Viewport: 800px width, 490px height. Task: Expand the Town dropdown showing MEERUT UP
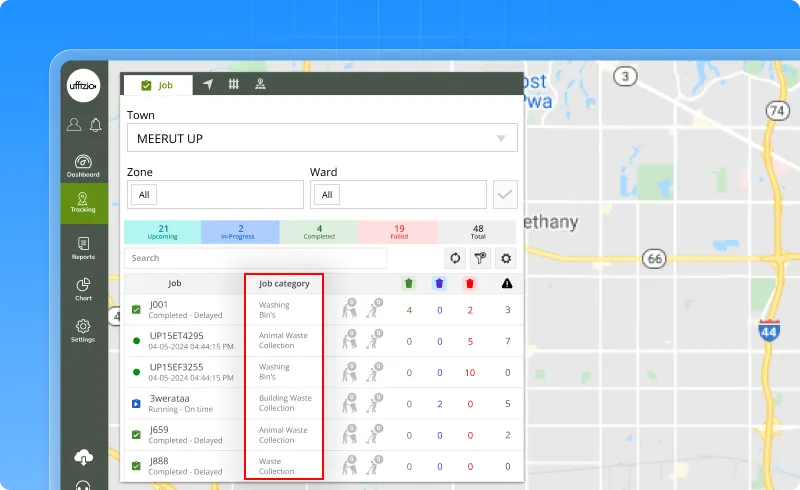tap(321, 138)
